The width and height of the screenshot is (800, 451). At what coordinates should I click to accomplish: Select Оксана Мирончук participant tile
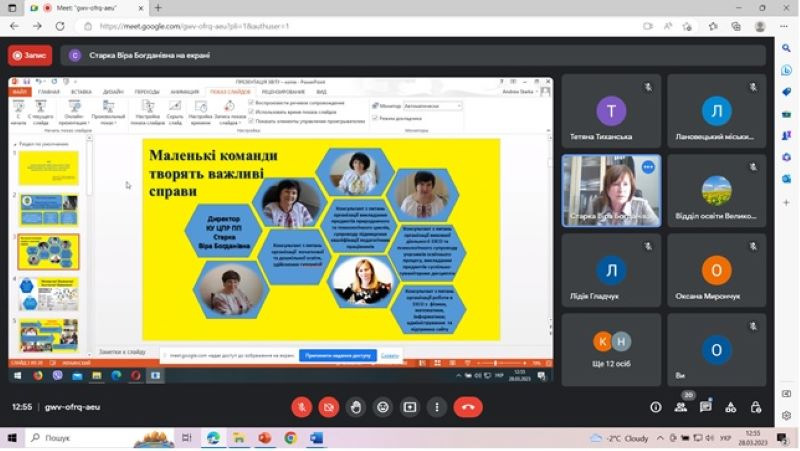pos(717,270)
